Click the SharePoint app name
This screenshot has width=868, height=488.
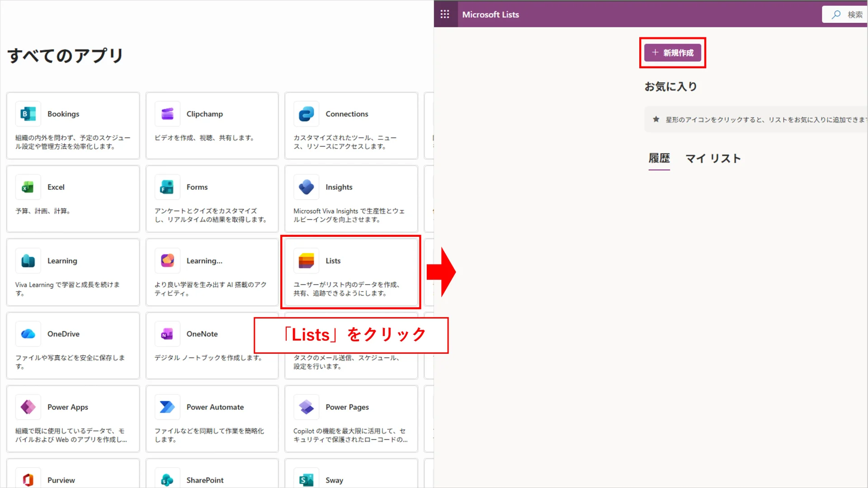(x=205, y=480)
